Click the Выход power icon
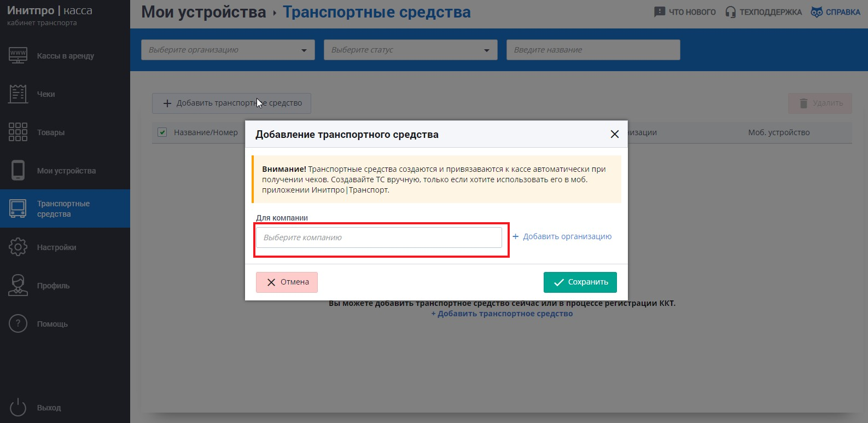868x423 pixels. pos(18,407)
